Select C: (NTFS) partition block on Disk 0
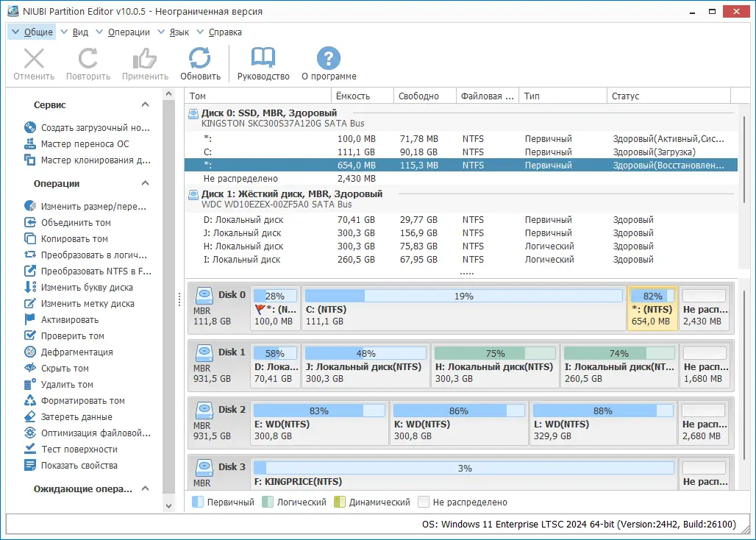The height and width of the screenshot is (540, 756). (x=463, y=309)
